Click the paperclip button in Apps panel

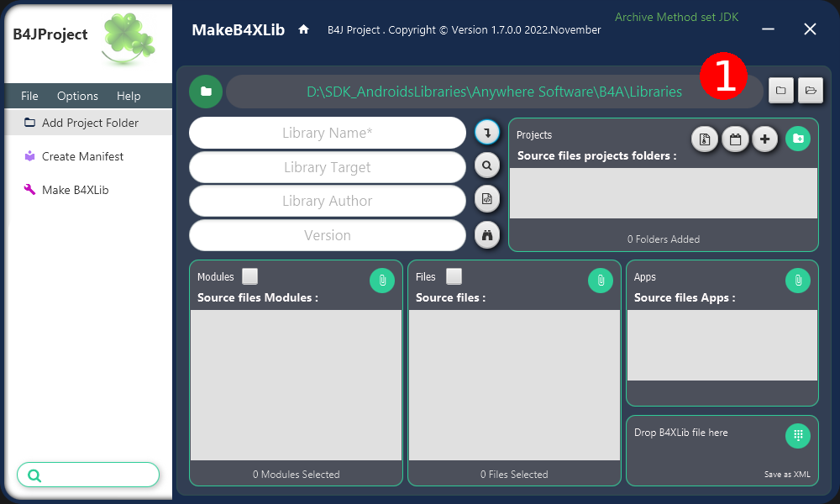click(798, 280)
